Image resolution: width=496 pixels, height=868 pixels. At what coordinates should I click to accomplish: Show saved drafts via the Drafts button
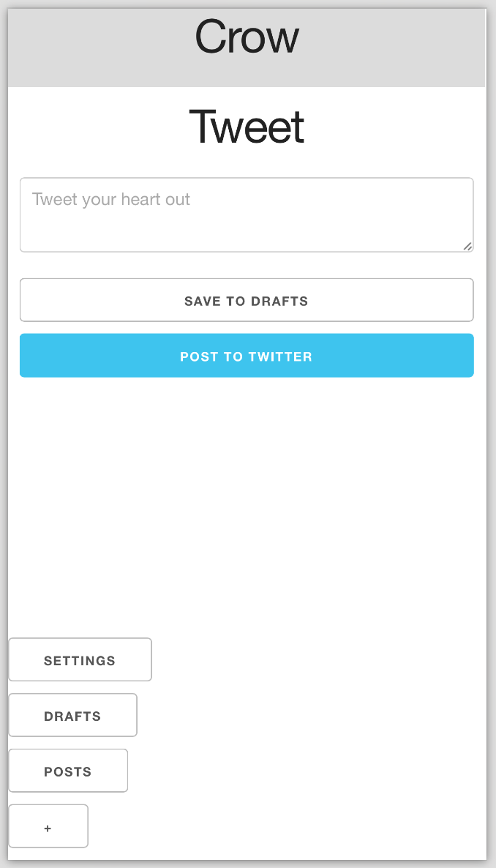[x=72, y=715]
